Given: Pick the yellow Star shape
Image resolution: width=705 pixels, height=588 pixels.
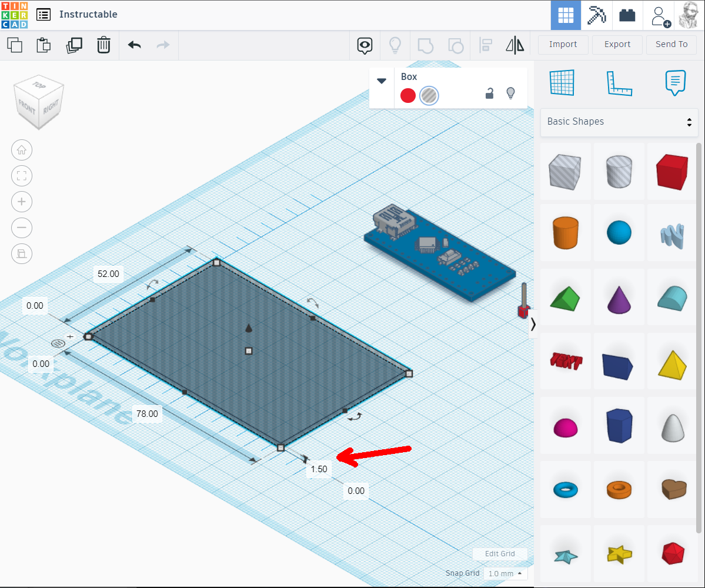Looking at the screenshot, I should click(x=619, y=554).
